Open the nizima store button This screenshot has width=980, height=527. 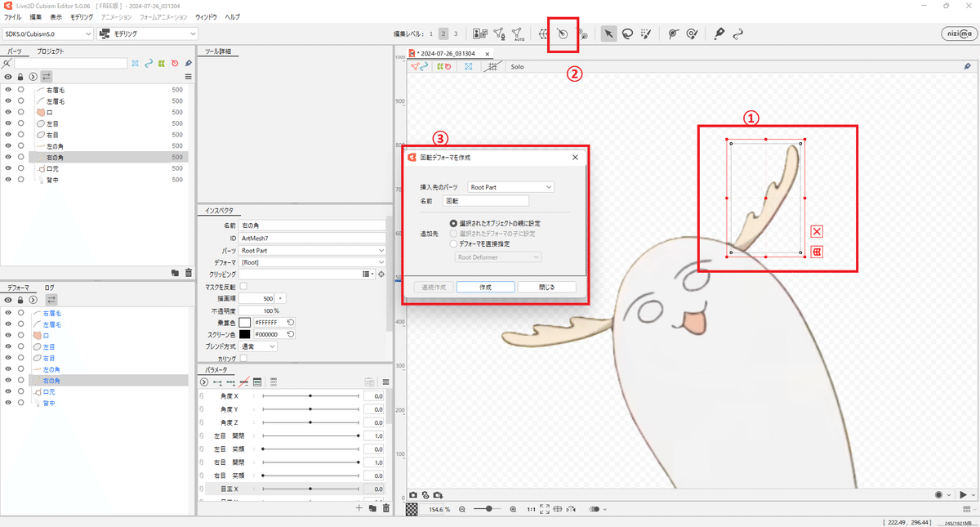click(x=957, y=33)
